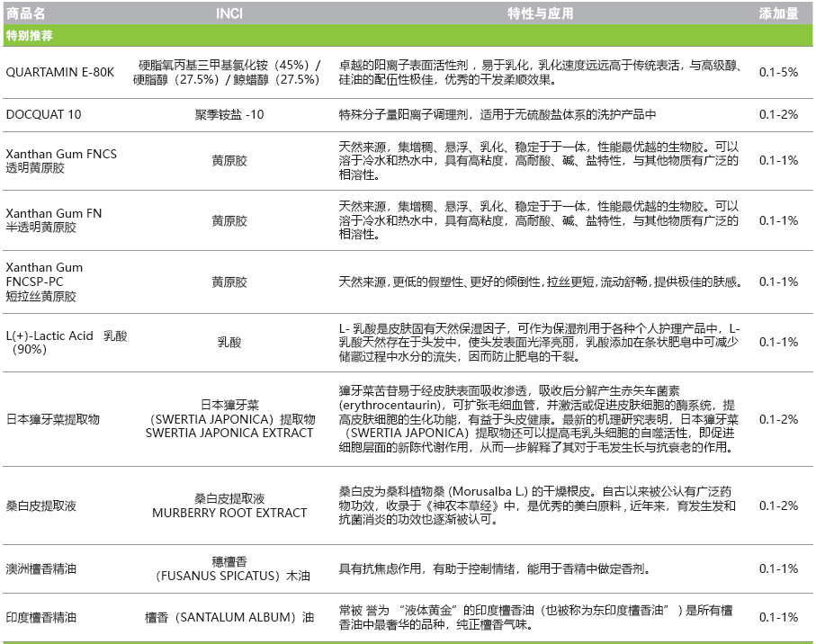Click the QUARTAMIN E-80K product name
816x644 pixels.
(59, 72)
